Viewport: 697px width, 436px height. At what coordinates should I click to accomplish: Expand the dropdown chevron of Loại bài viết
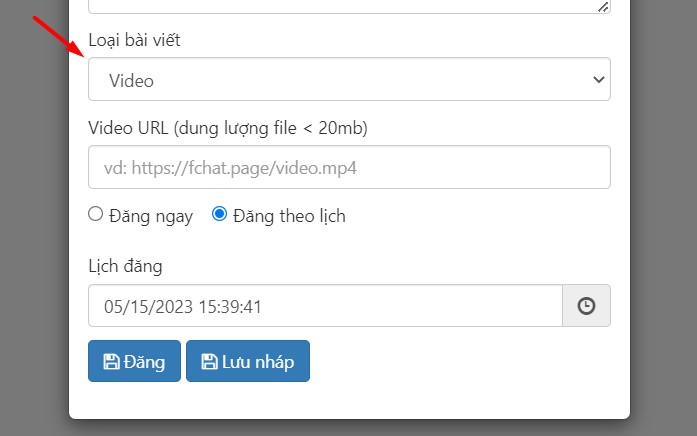[598, 79]
